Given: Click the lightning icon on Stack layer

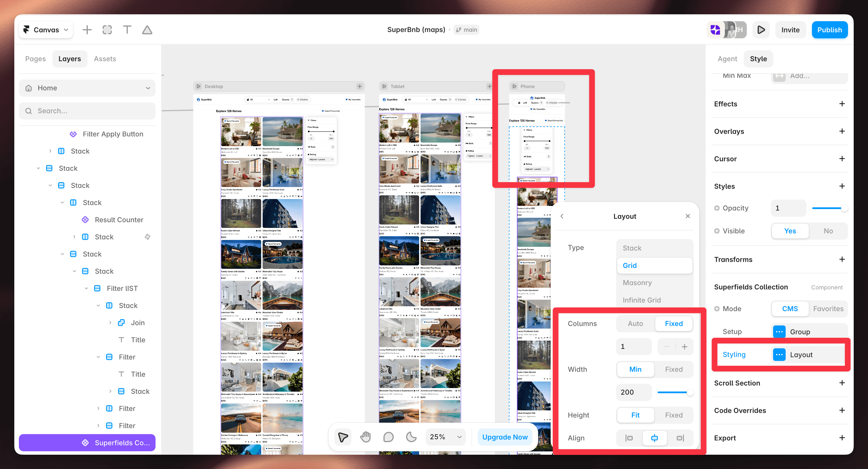Looking at the screenshot, I should click(147, 237).
